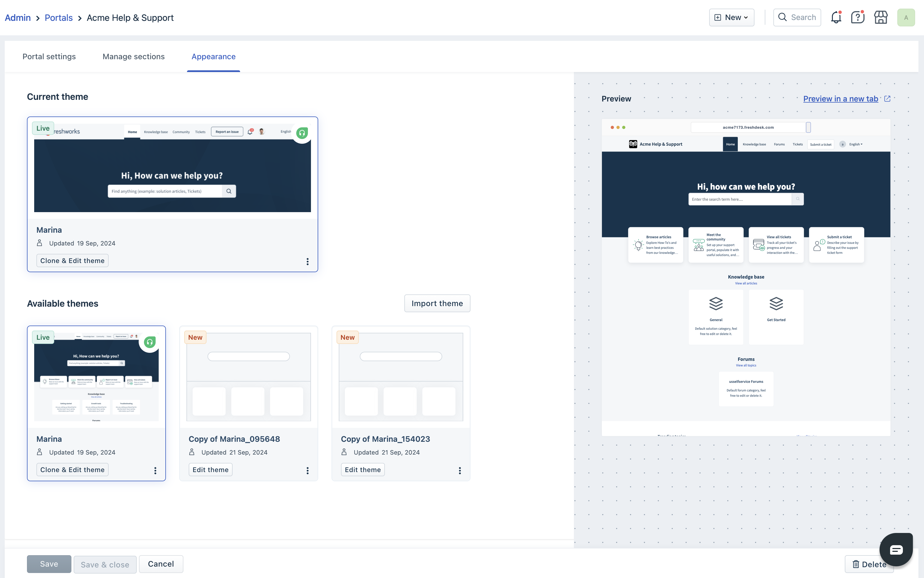Switch to Manage sections tab

(x=133, y=57)
